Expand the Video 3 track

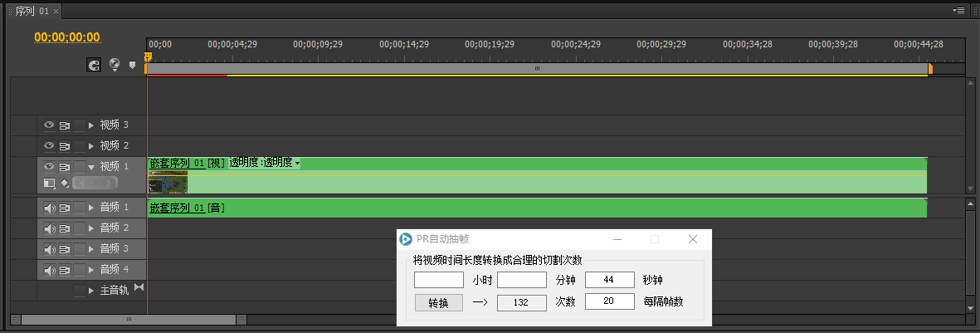tap(91, 125)
